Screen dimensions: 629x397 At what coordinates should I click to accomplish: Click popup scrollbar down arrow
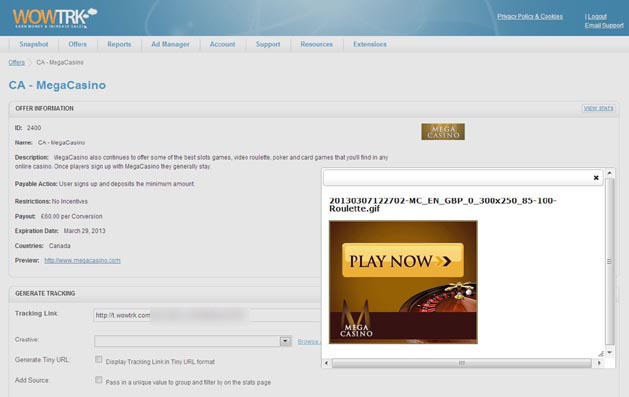point(610,352)
